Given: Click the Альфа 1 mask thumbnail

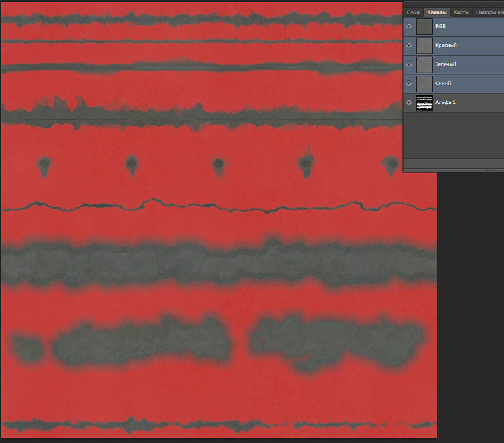Looking at the screenshot, I should click(x=424, y=102).
